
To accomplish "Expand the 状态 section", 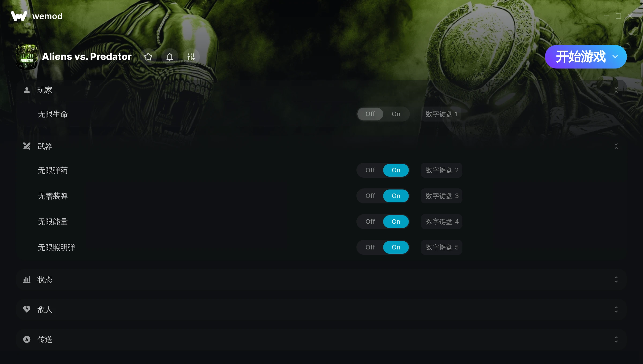I will [x=616, y=280].
